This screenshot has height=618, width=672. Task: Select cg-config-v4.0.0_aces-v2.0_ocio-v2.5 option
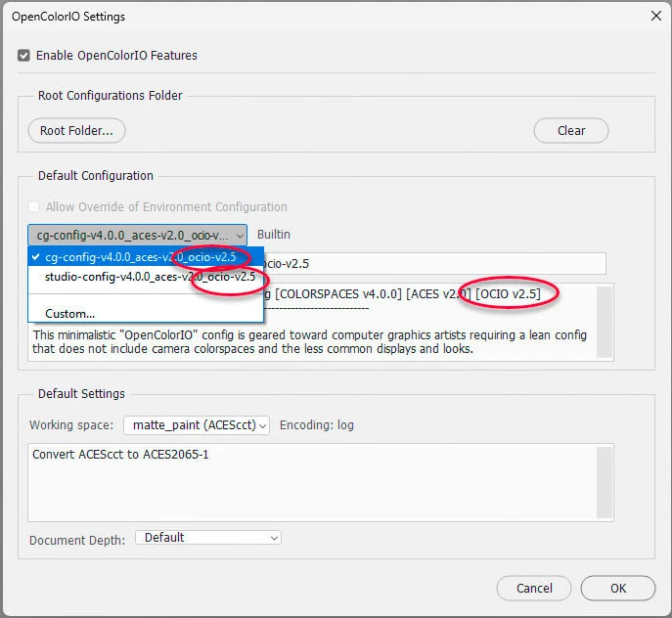146,257
